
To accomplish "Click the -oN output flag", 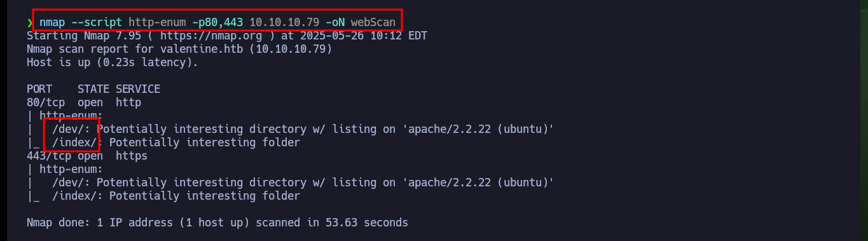I will [335, 22].
